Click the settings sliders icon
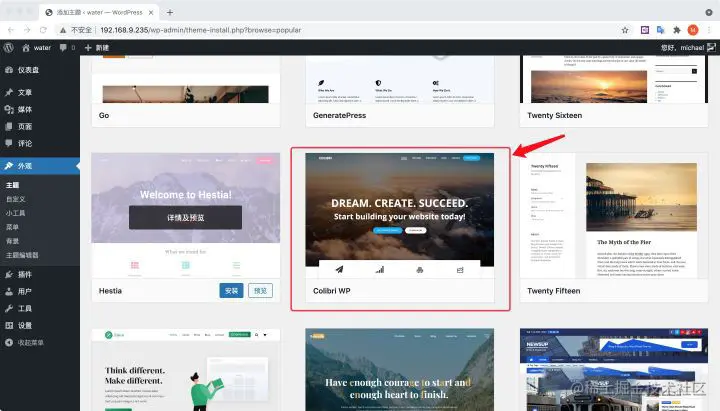This screenshot has width=720, height=411. pos(9,325)
